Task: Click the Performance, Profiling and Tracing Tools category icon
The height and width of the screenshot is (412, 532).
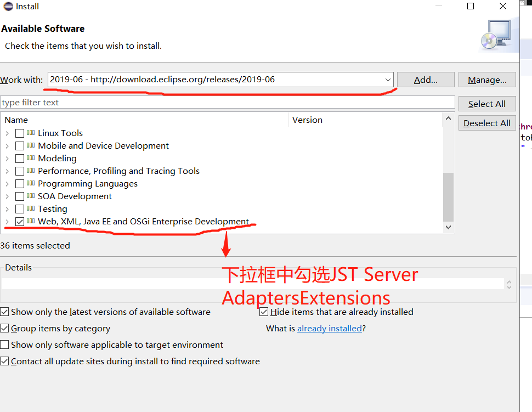Action: (x=31, y=171)
